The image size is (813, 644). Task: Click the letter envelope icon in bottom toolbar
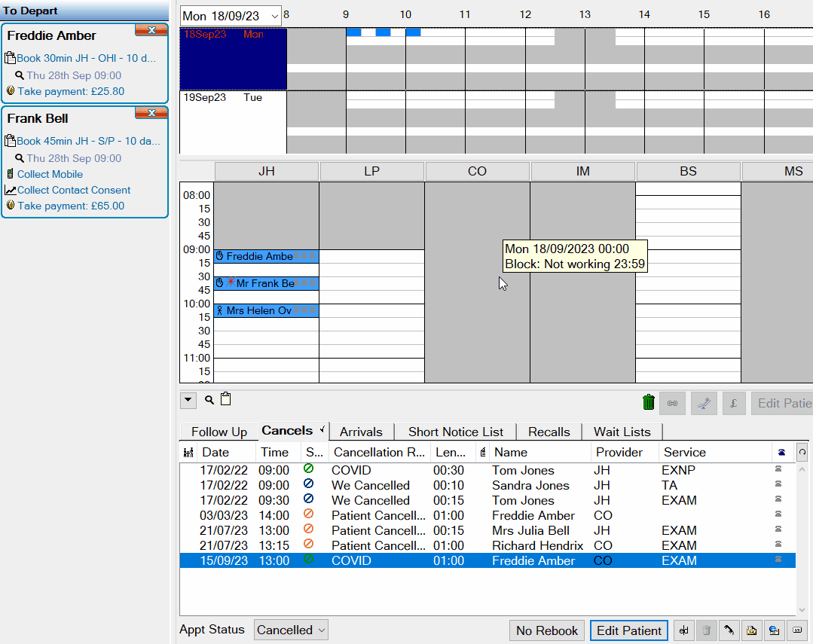tap(751, 630)
